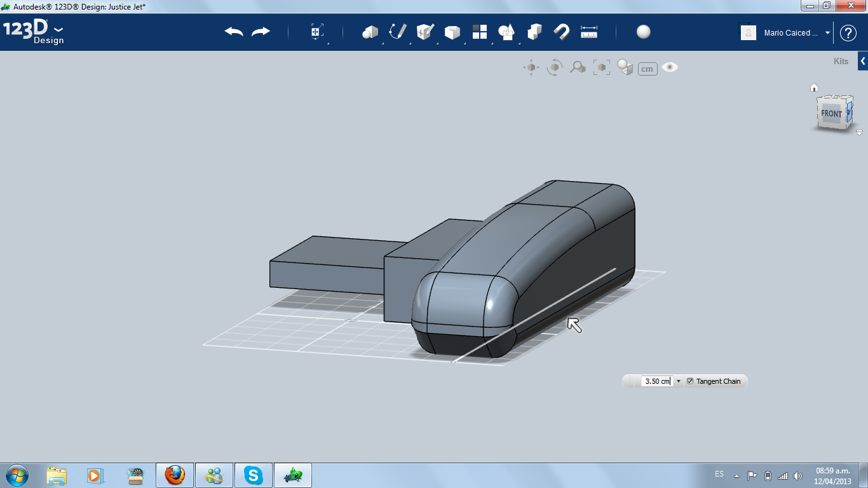Expand the user account dropdown arrow
Screen dimensions: 868x488
coord(827,33)
